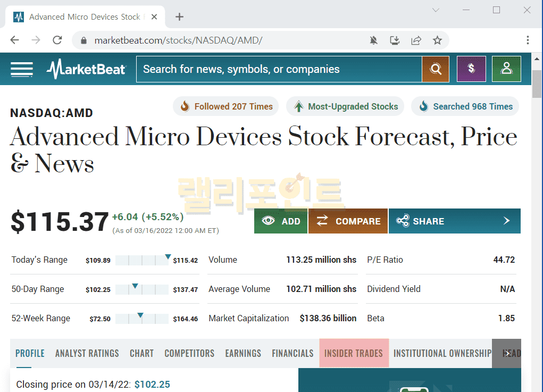
Task: Click the Compare button
Action: [348, 221]
